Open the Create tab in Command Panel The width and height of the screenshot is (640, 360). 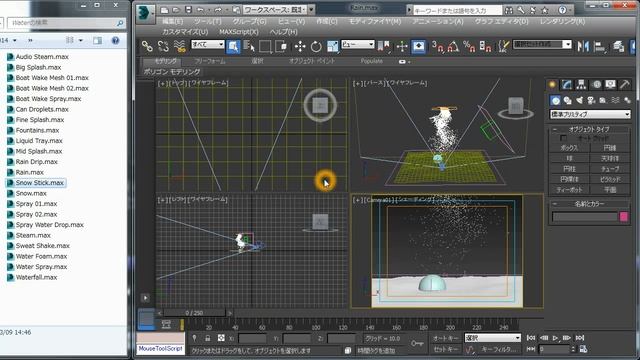[552, 84]
